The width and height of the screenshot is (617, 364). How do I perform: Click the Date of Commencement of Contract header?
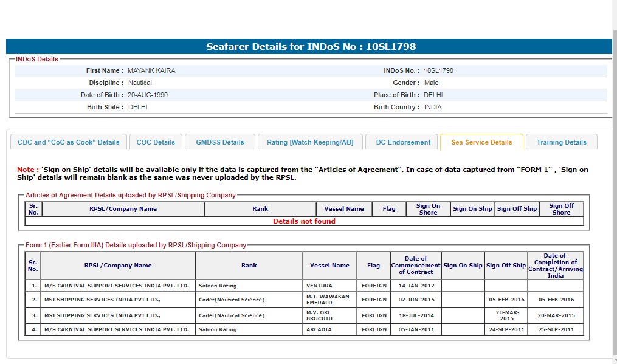415,266
